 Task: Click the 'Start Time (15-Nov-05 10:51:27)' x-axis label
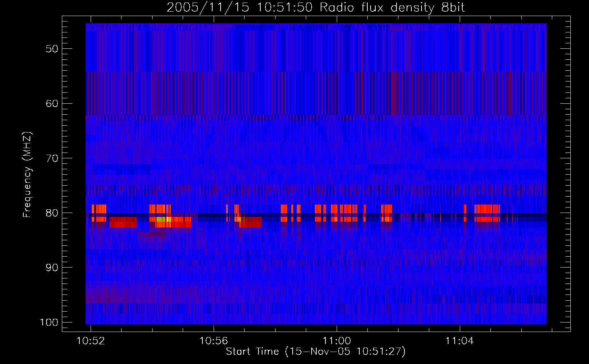[x=316, y=352]
